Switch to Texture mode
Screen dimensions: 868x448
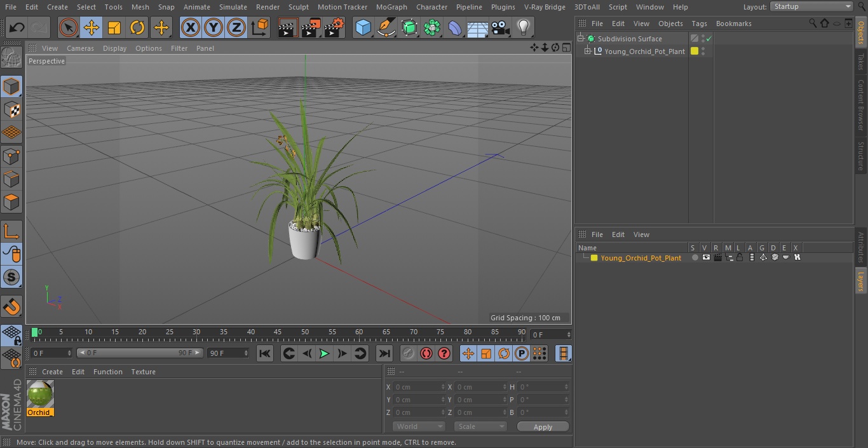coord(11,109)
